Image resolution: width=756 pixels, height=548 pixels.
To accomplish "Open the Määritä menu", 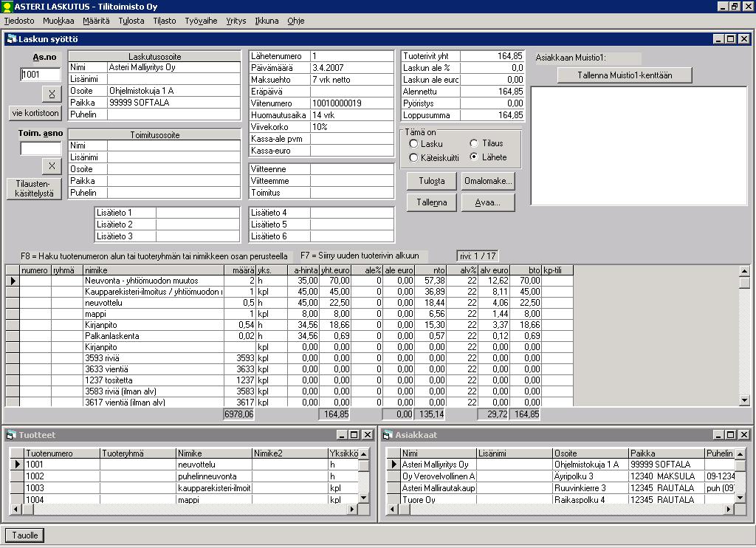I will [96, 21].
